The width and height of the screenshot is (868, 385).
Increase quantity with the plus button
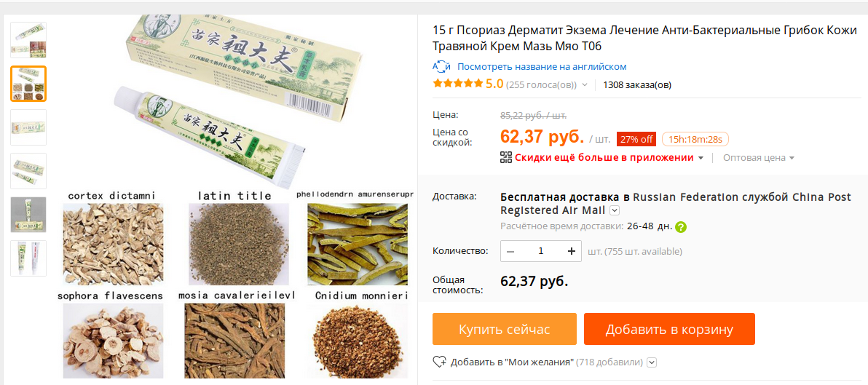click(x=572, y=251)
